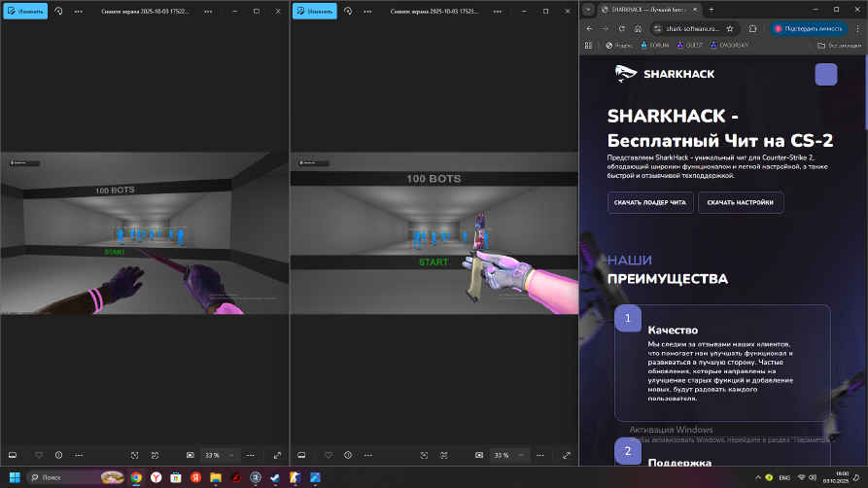Toggle the bookmark star in address bar
The image size is (868, 488).
click(730, 28)
